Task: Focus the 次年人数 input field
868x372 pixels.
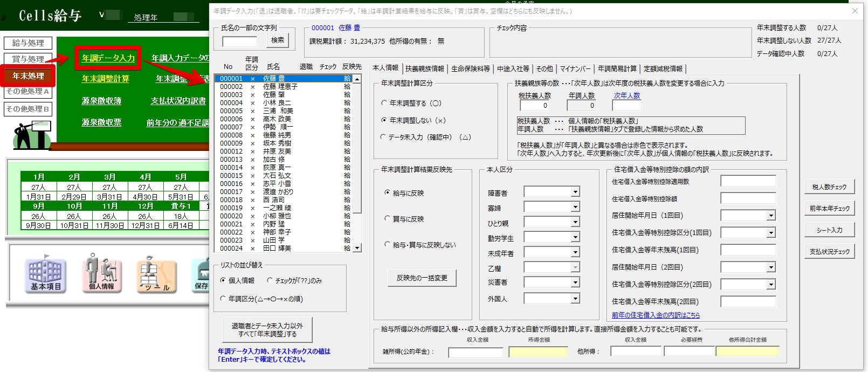Action: point(626,106)
